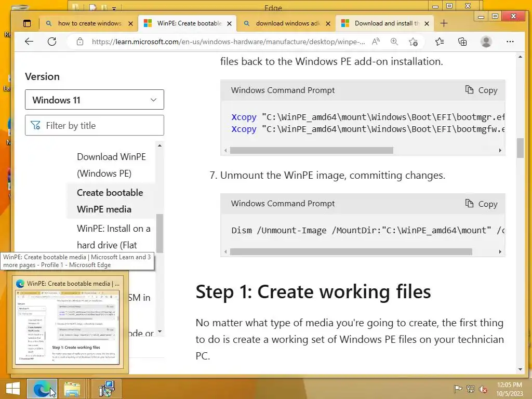View site information via the lock icon

tap(80, 42)
